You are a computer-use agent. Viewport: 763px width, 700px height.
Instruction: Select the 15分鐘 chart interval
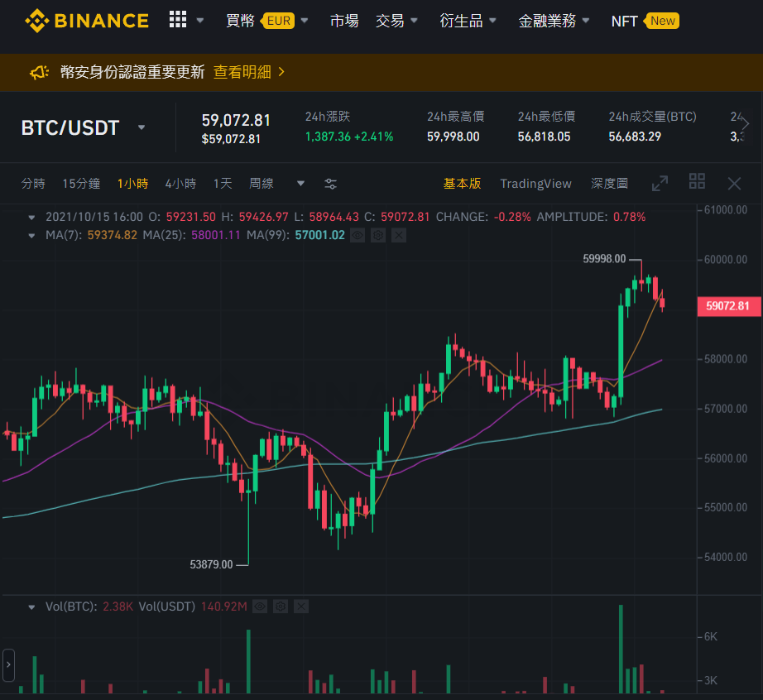click(81, 184)
